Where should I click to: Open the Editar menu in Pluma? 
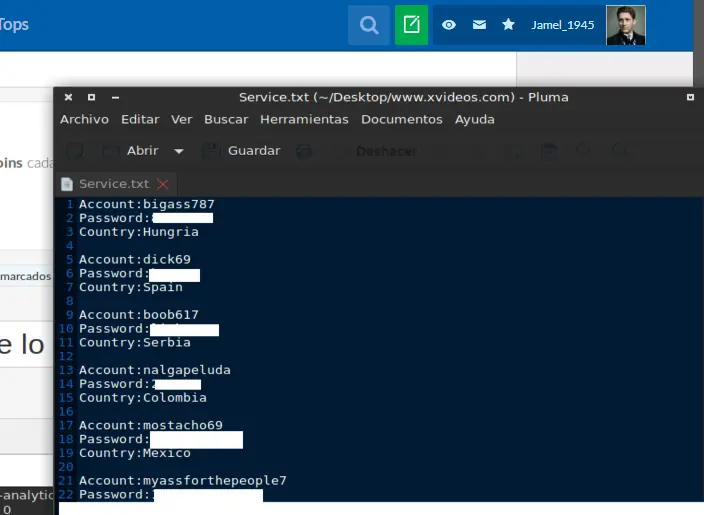[x=140, y=119]
